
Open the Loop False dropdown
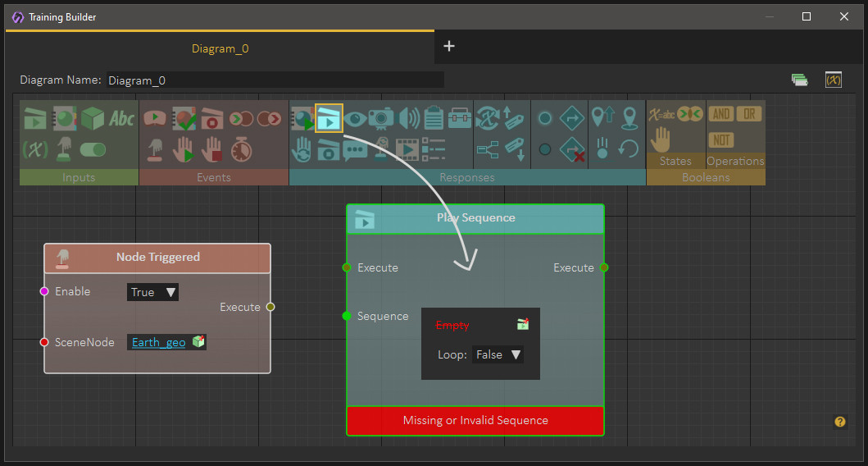(498, 354)
